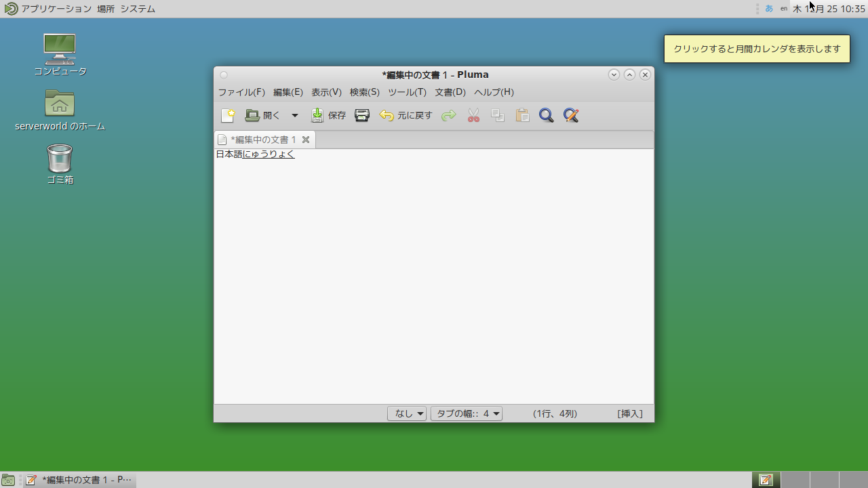Image resolution: width=868 pixels, height=488 pixels.
Task: Click the cut scissors icon
Action: point(473,116)
